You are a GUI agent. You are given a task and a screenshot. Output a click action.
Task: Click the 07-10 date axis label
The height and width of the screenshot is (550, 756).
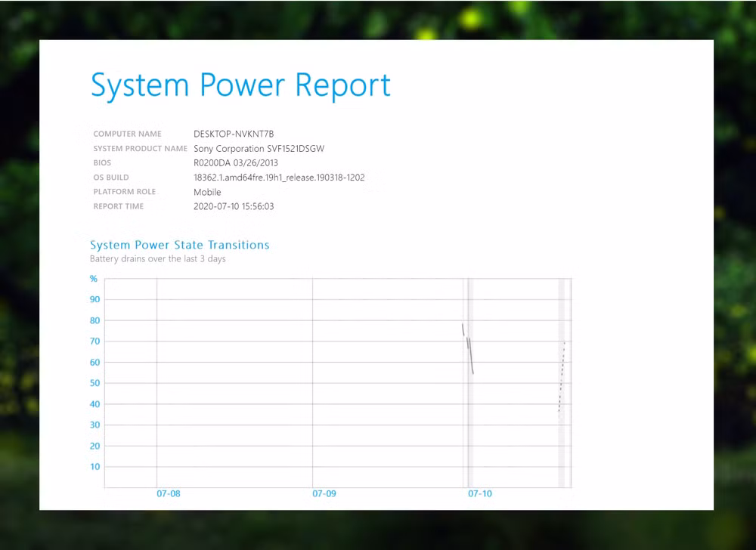point(480,493)
